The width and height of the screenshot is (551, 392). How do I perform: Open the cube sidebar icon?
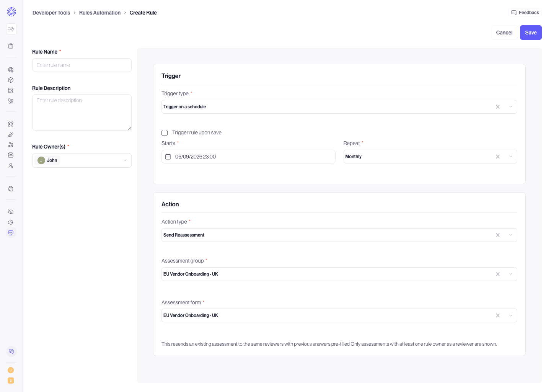tap(11, 80)
